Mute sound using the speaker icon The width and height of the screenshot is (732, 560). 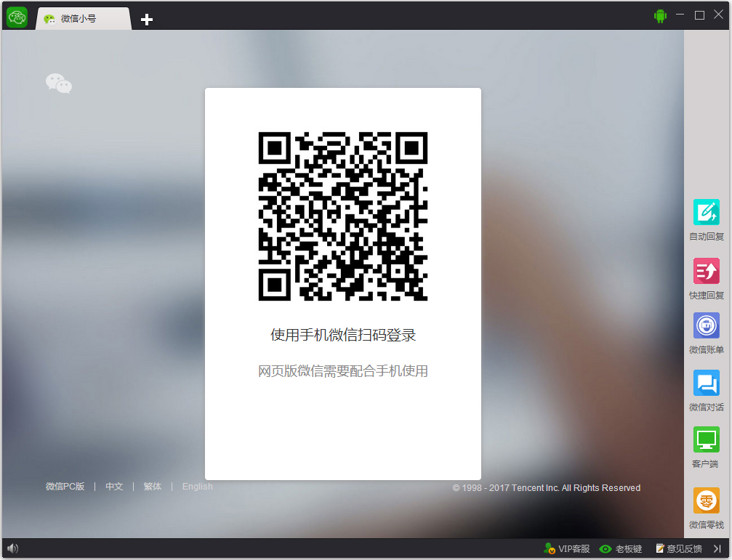tap(13, 548)
